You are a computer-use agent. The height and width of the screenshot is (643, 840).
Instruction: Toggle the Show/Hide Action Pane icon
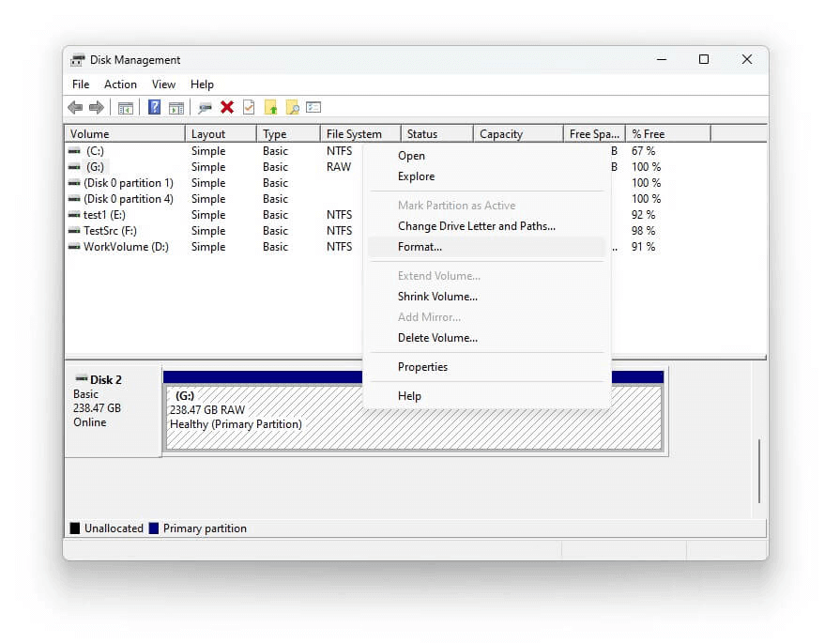click(x=176, y=107)
